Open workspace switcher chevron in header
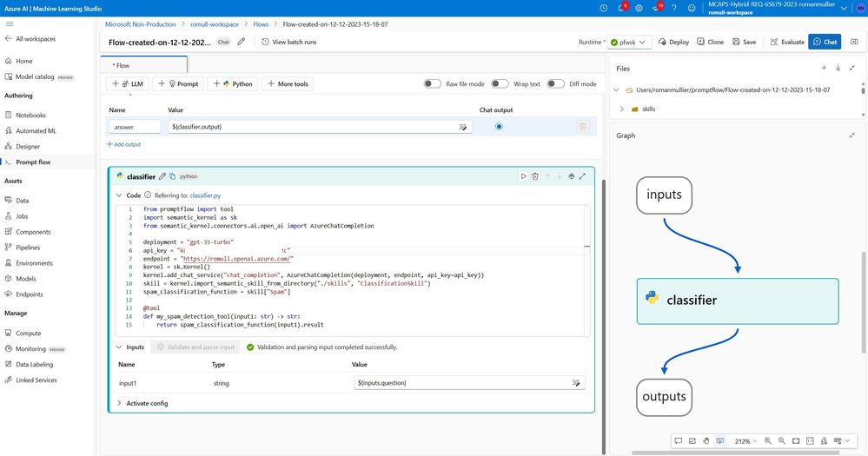 pyautogui.click(x=844, y=9)
